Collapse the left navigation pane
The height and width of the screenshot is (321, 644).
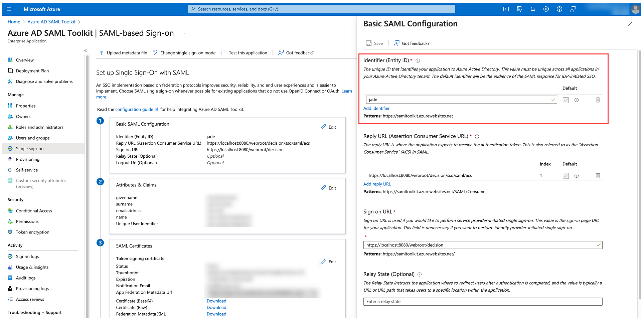coord(86,50)
